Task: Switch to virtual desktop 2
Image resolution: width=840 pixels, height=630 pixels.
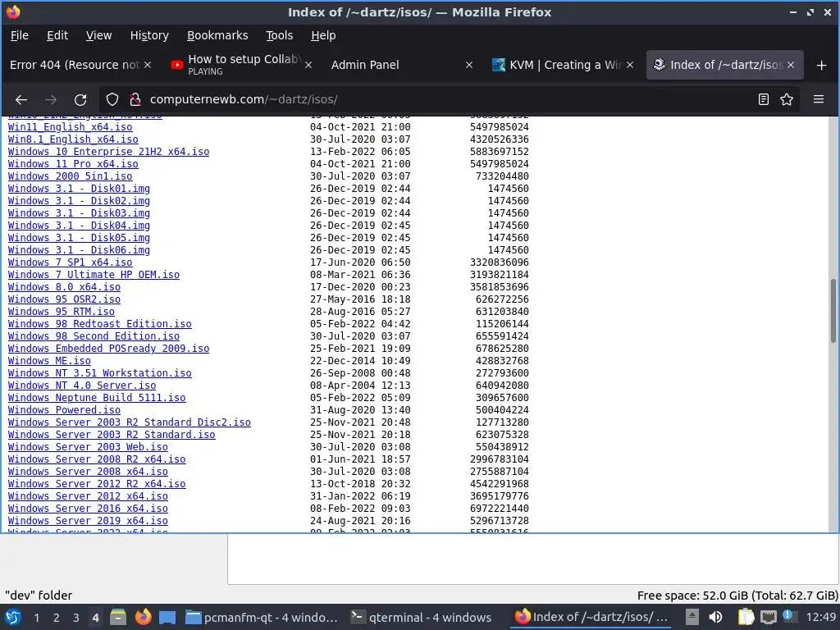Action: (57, 618)
